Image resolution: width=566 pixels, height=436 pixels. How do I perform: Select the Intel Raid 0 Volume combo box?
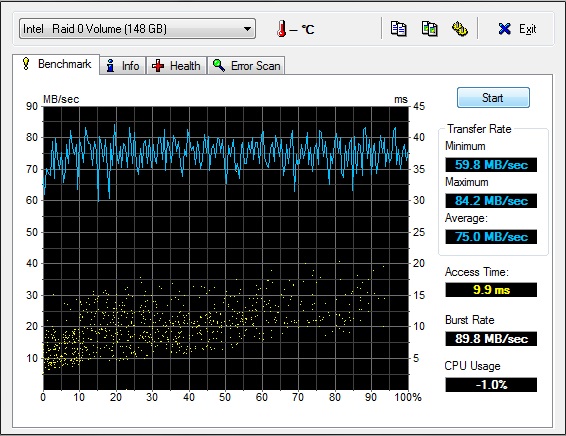coord(137,29)
